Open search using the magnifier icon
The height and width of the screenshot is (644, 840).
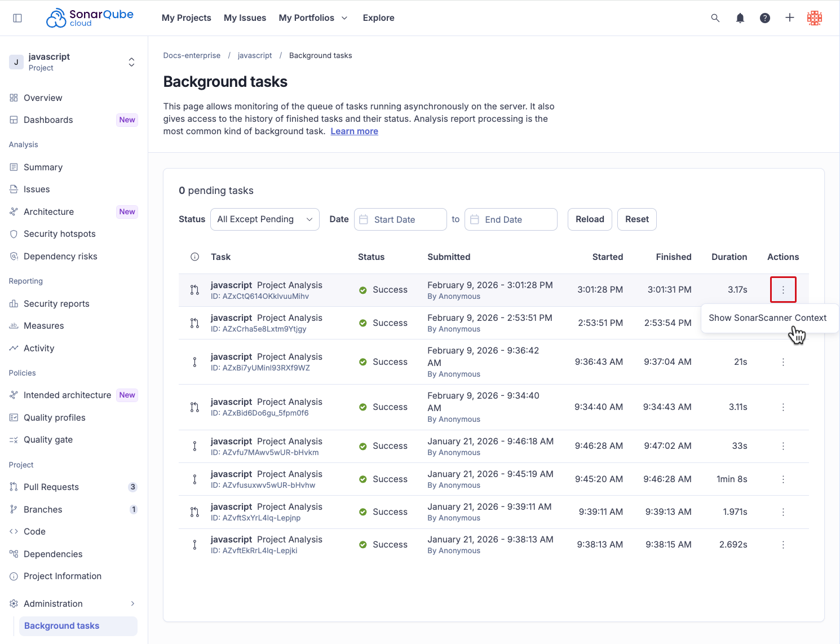pyautogui.click(x=715, y=18)
